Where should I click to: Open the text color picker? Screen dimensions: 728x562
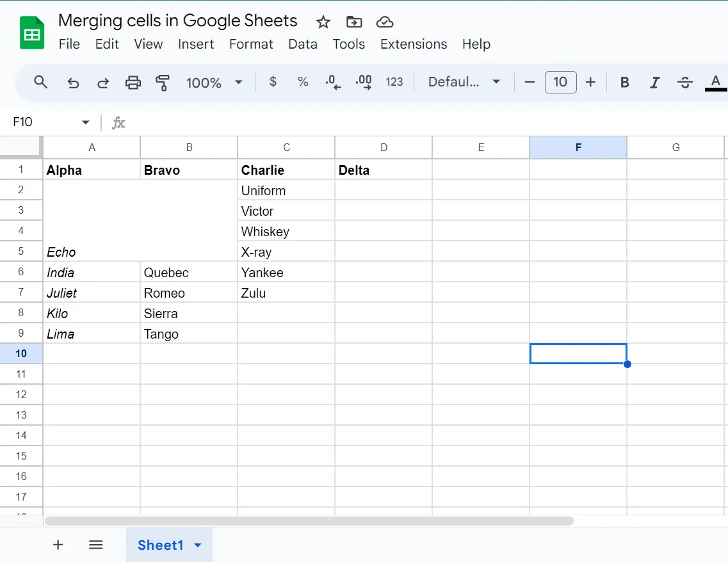coord(715,83)
